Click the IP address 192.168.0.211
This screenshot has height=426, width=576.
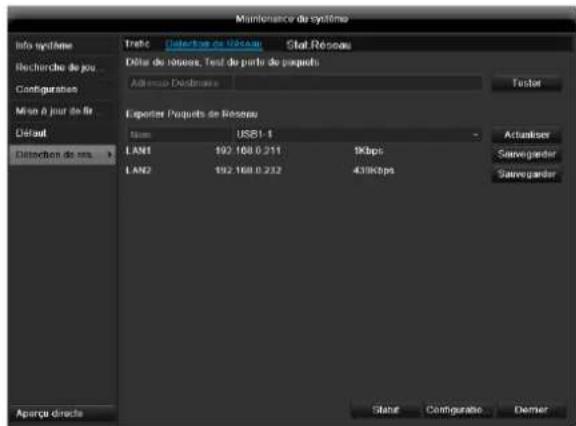[248, 151]
